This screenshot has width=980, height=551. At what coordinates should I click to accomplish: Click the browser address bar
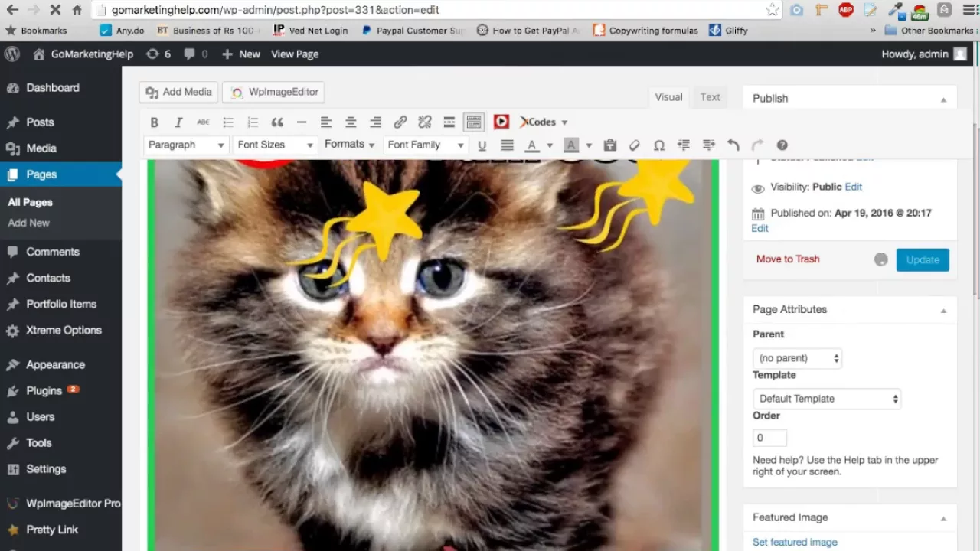[436, 10]
